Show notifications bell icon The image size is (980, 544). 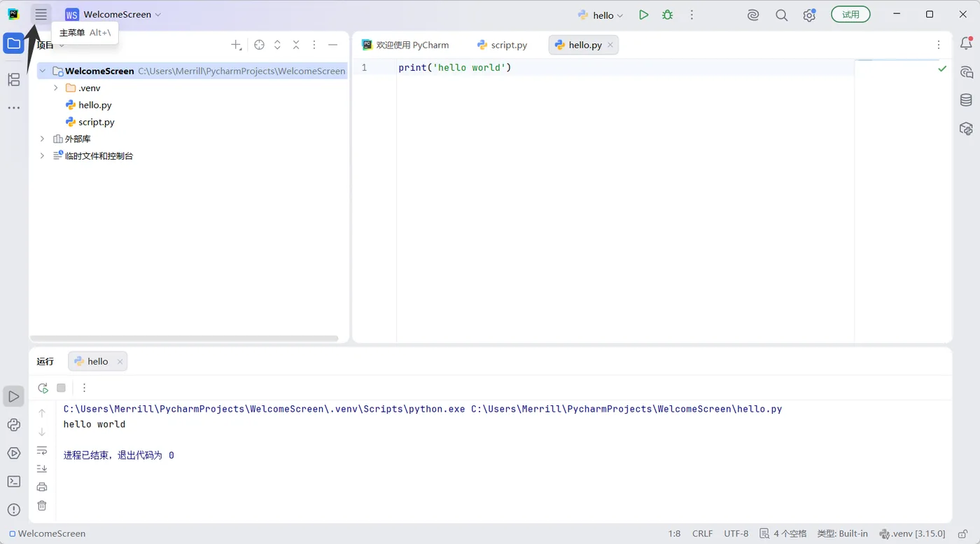[966, 43]
